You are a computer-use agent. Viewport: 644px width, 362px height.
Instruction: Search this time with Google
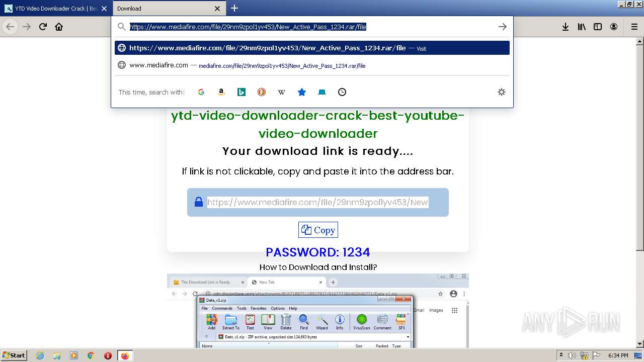201,92
